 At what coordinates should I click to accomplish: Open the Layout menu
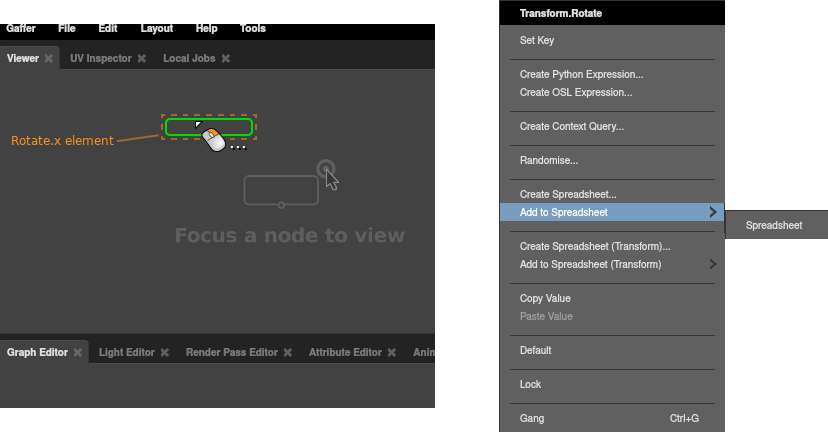point(156,28)
